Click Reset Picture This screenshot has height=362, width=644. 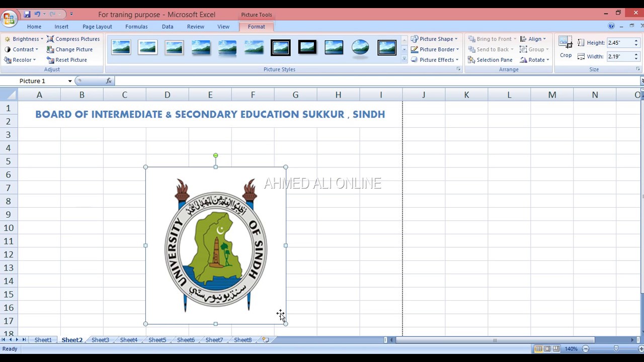click(67, 60)
